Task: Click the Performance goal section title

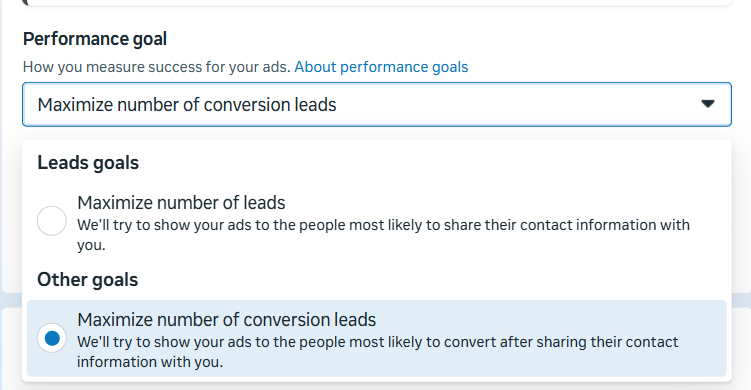Action: click(x=95, y=39)
